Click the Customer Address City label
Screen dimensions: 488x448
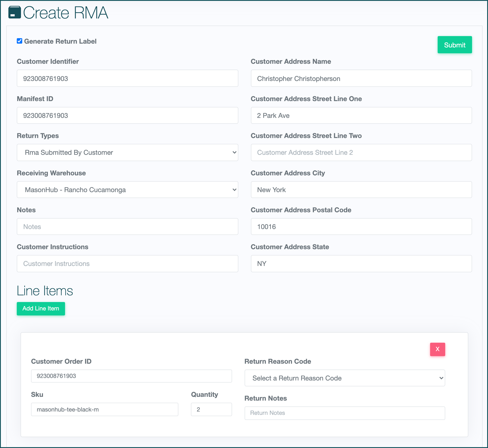click(288, 173)
